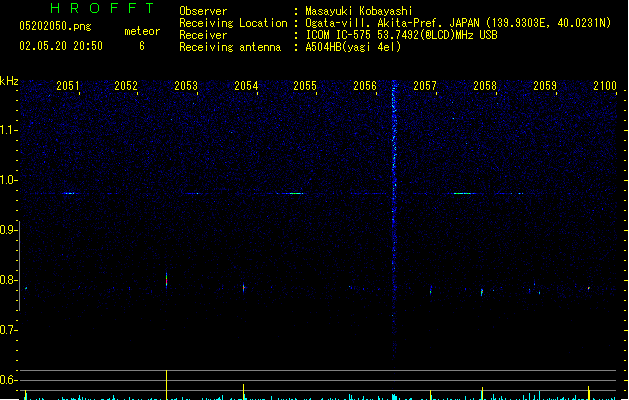Click the meteor echo just before 2054
The width and height of the screenshot is (629, 400).
[x=243, y=287]
